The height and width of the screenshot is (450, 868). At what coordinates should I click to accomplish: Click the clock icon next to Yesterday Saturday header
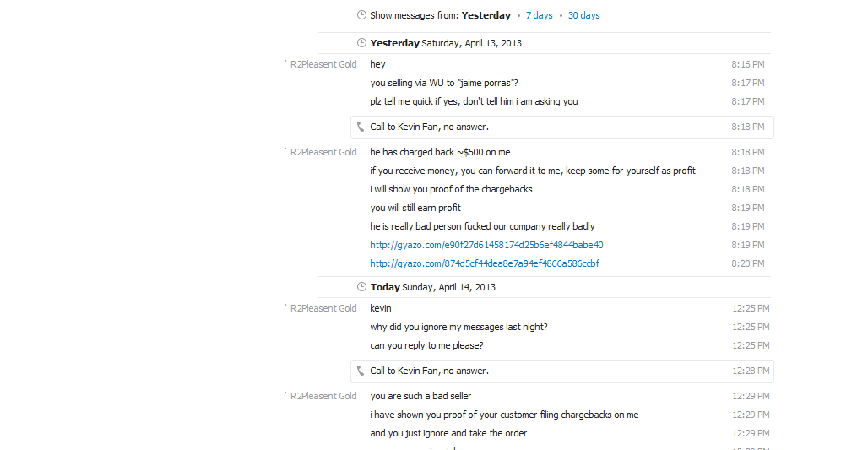(x=362, y=43)
